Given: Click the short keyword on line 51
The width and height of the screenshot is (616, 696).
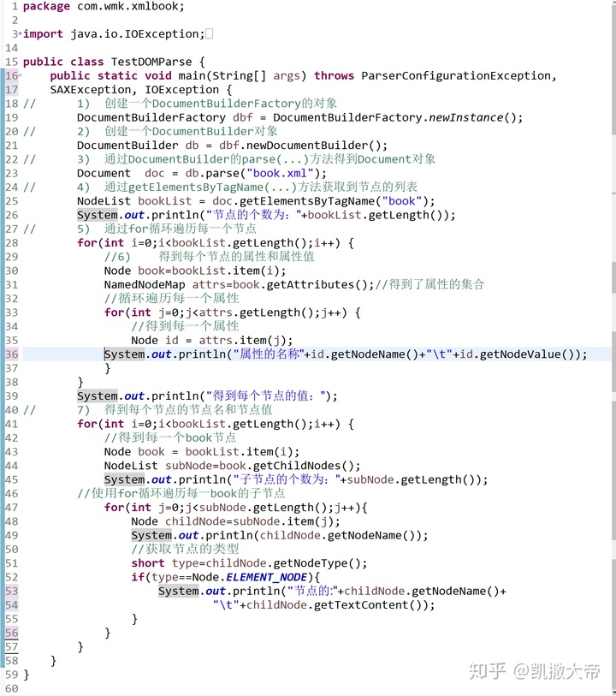Looking at the screenshot, I should (148, 563).
